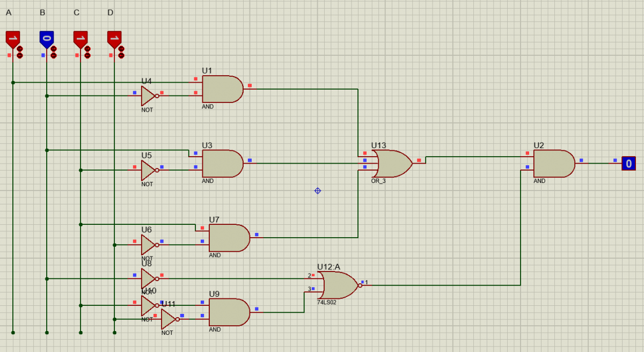Select the U13 OR_3 gate
644x352 pixels.
[392, 164]
